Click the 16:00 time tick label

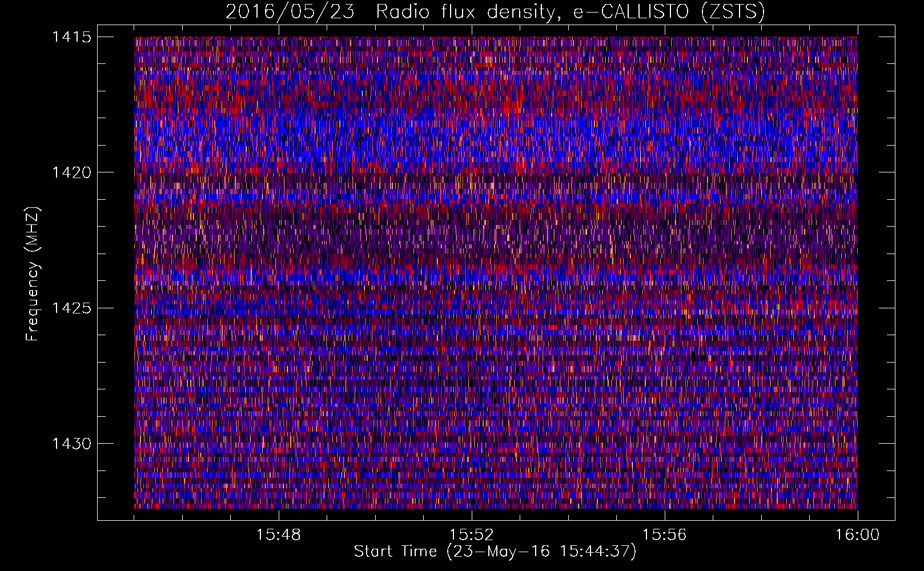(858, 535)
